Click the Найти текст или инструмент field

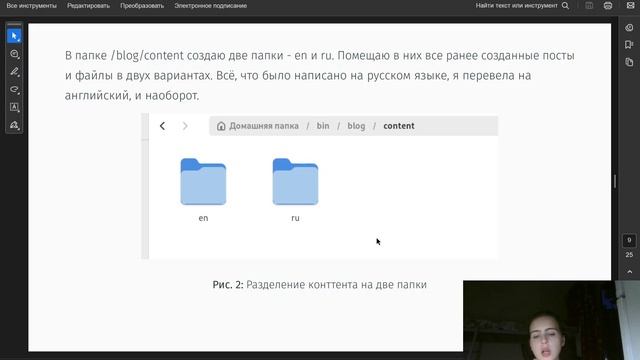coord(516,6)
